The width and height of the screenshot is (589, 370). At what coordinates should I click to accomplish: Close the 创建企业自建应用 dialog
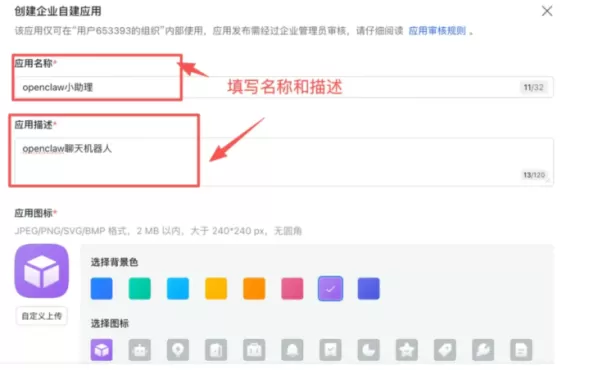pyautogui.click(x=547, y=11)
